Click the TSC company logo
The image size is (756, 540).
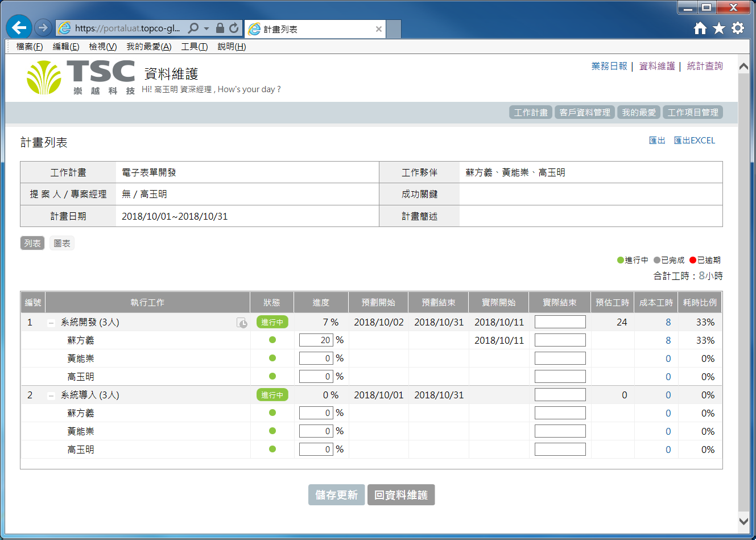click(x=80, y=77)
